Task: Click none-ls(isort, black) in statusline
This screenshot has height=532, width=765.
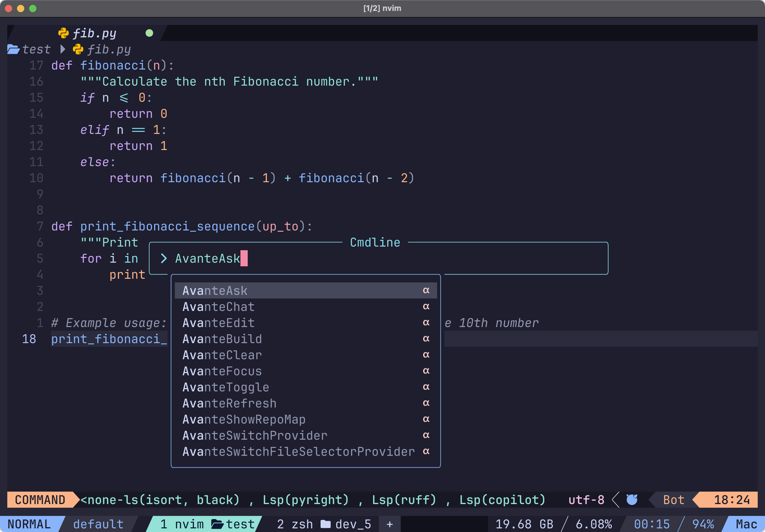Action: pyautogui.click(x=160, y=500)
